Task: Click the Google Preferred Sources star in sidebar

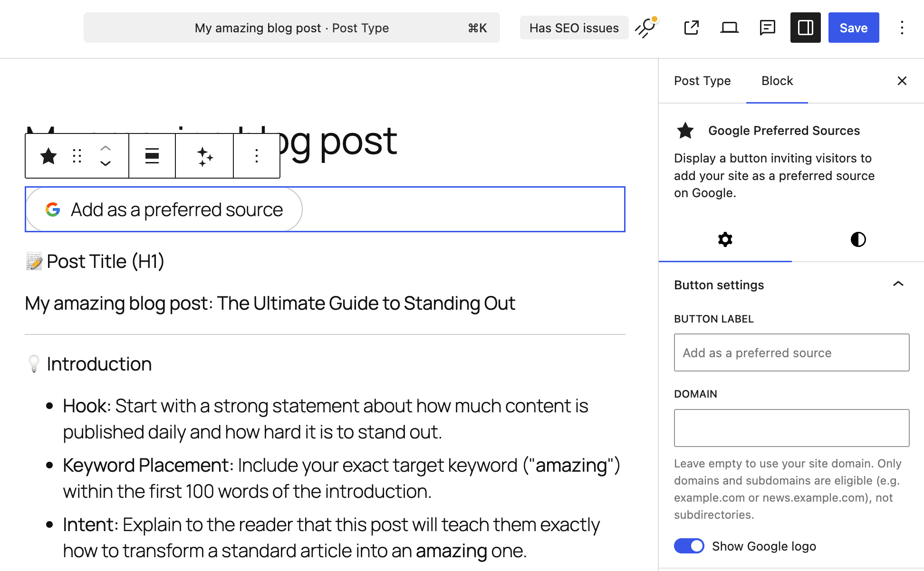Action: coord(685,130)
